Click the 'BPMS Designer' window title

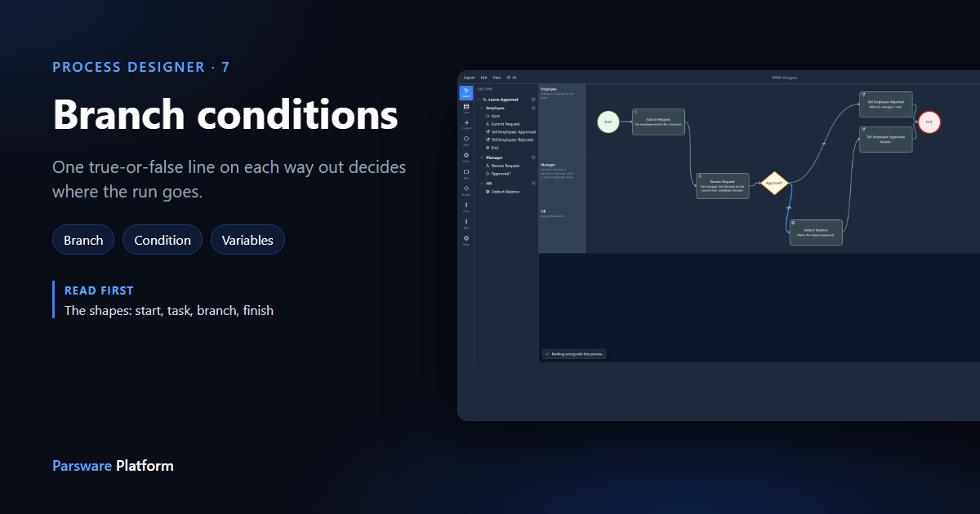pos(784,78)
